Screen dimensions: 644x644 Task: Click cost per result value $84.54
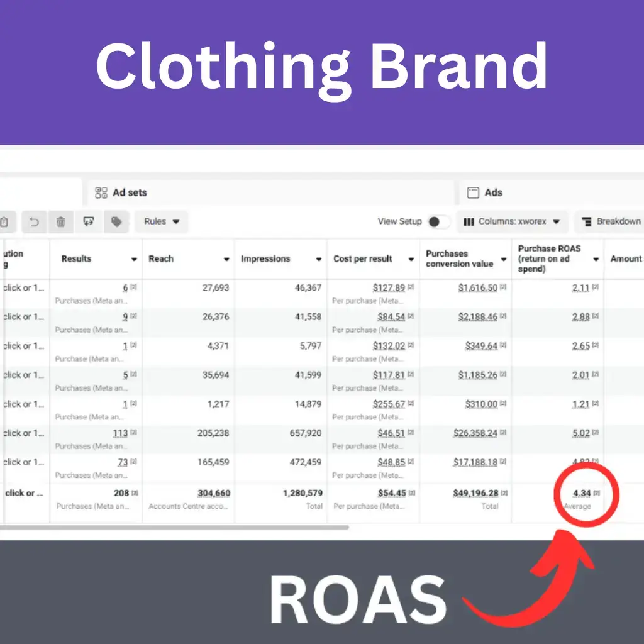[x=391, y=317]
